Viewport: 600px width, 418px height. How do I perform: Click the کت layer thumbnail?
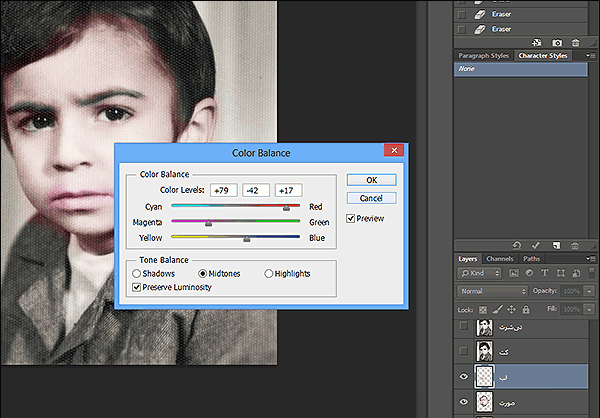coord(484,351)
